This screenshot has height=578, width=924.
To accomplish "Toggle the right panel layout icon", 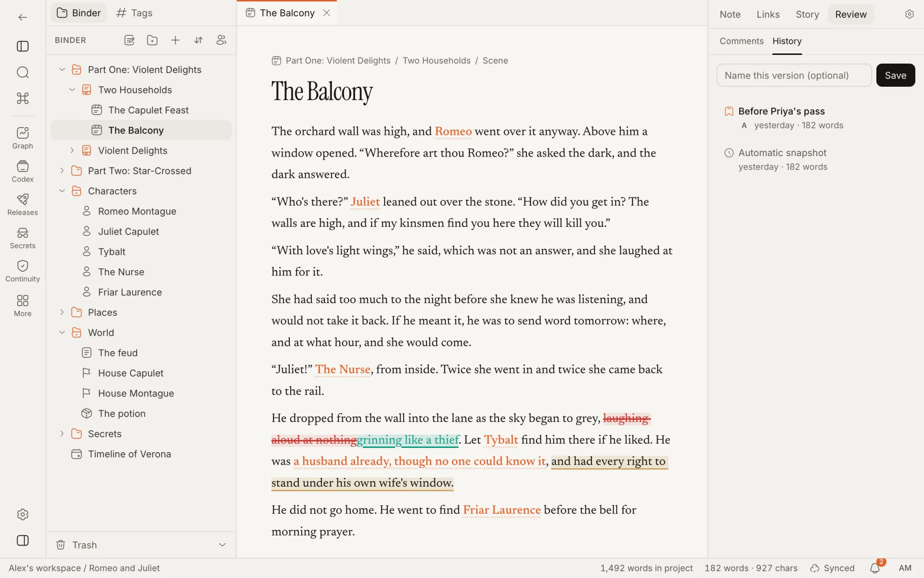I will 23,540.
